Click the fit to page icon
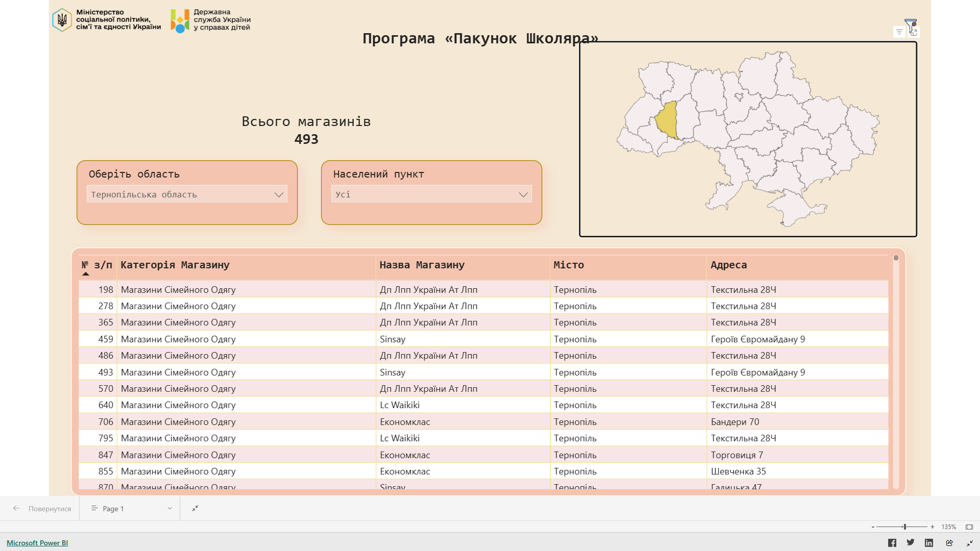 (x=969, y=527)
